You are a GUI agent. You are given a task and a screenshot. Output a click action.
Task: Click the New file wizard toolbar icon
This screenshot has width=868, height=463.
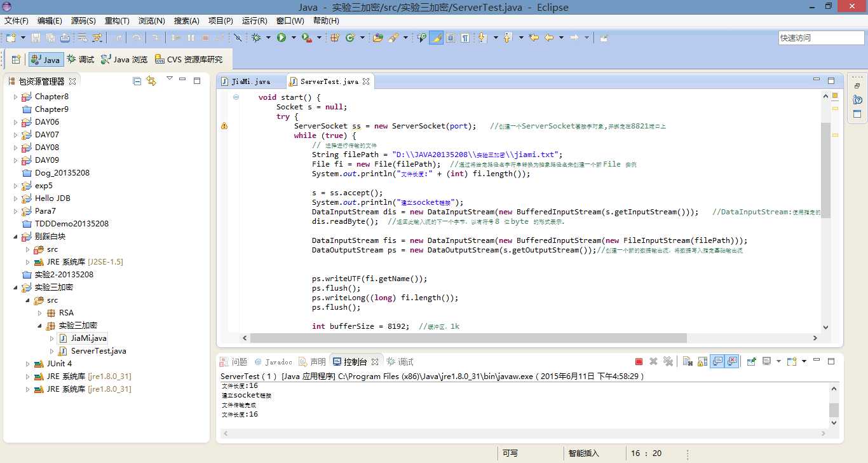click(11, 38)
